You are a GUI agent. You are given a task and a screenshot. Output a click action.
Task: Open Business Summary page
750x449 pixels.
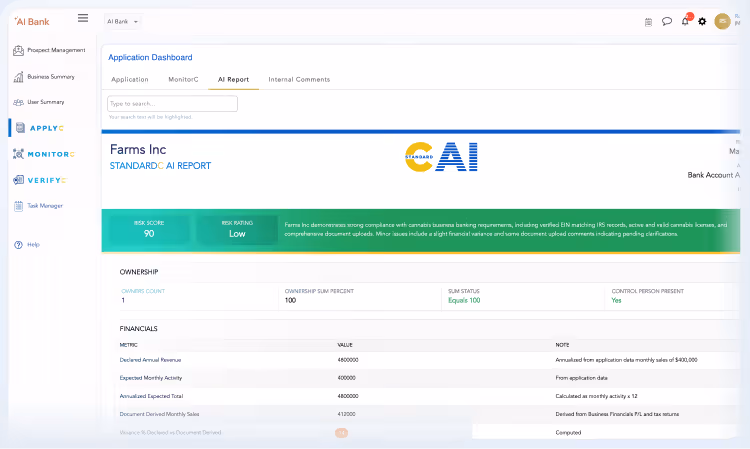(51, 77)
